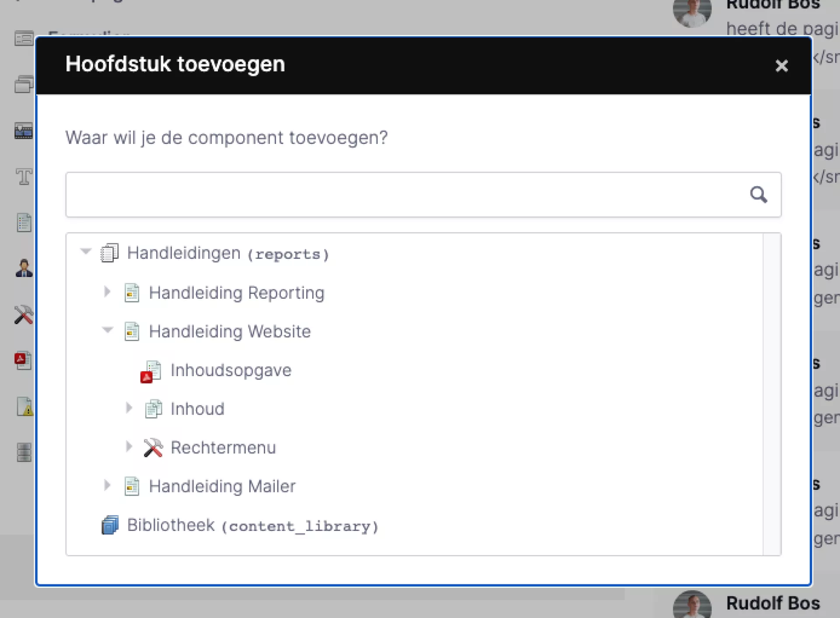Expand the Inhoud tree node
This screenshot has height=618, width=840.
(129, 408)
